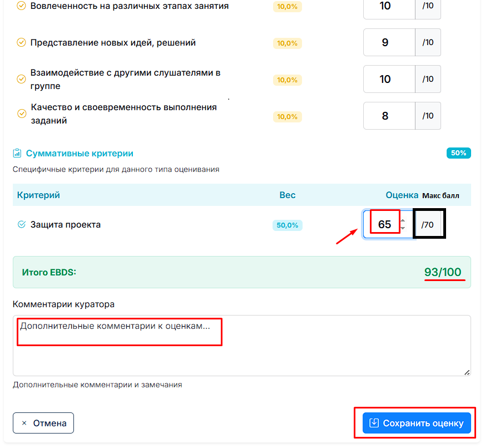Click the up stepper arrow on the 65 score
This screenshot has height=448, width=485.
[403, 219]
